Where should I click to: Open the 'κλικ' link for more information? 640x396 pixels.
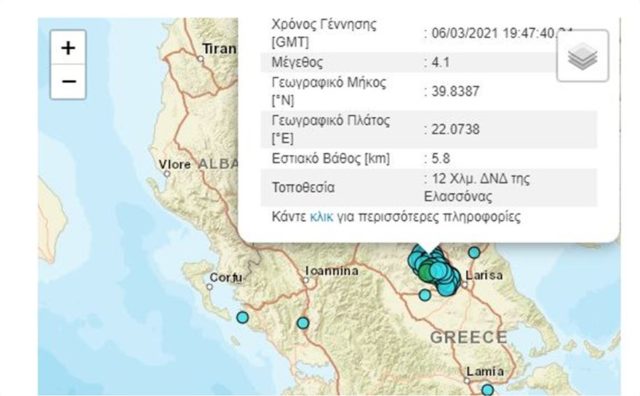[321, 216]
